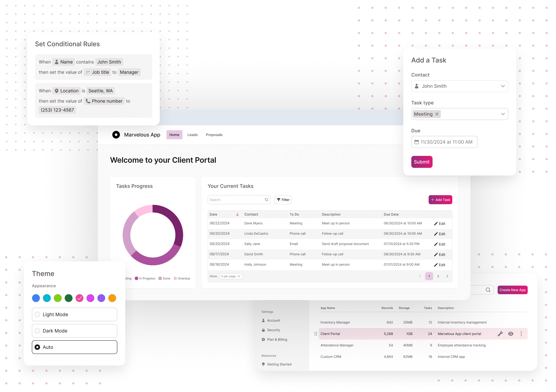This screenshot has width=556, height=392.
Task: Remove the Meeting tag with its X
Action: point(437,114)
